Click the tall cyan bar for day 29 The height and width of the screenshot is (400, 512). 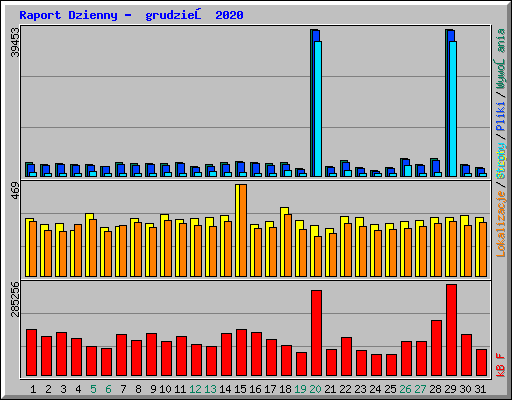(453, 109)
